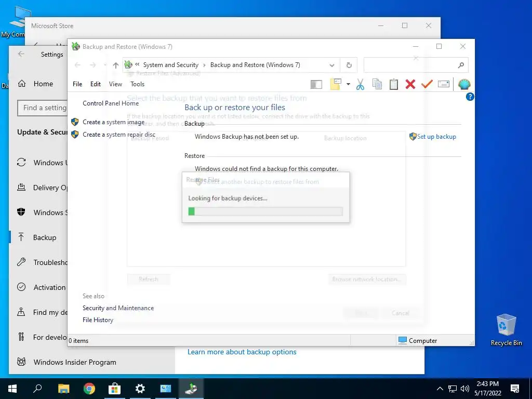Image resolution: width=532 pixels, height=399 pixels.
Task: Open the blue help question mark
Action: pyautogui.click(x=470, y=97)
